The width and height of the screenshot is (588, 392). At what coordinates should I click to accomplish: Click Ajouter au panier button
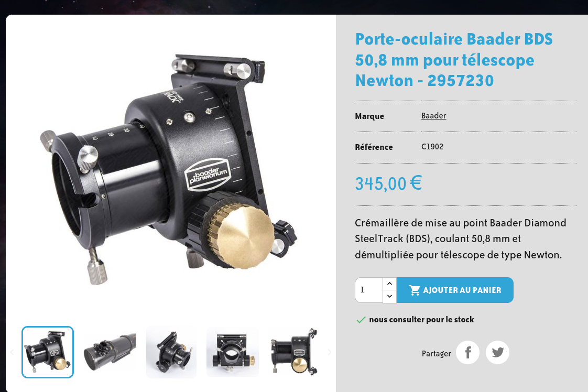click(x=455, y=290)
